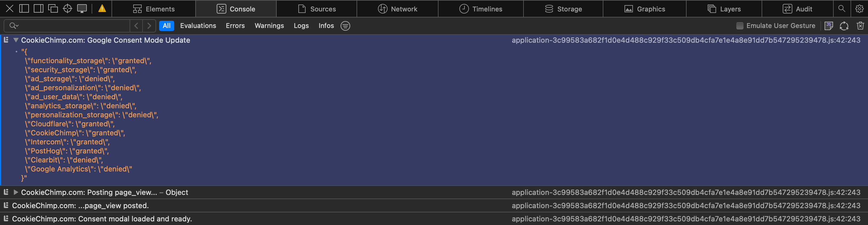This screenshot has width=868, height=225.
Task: Click the Cloudflare granted line
Action: coord(70,124)
